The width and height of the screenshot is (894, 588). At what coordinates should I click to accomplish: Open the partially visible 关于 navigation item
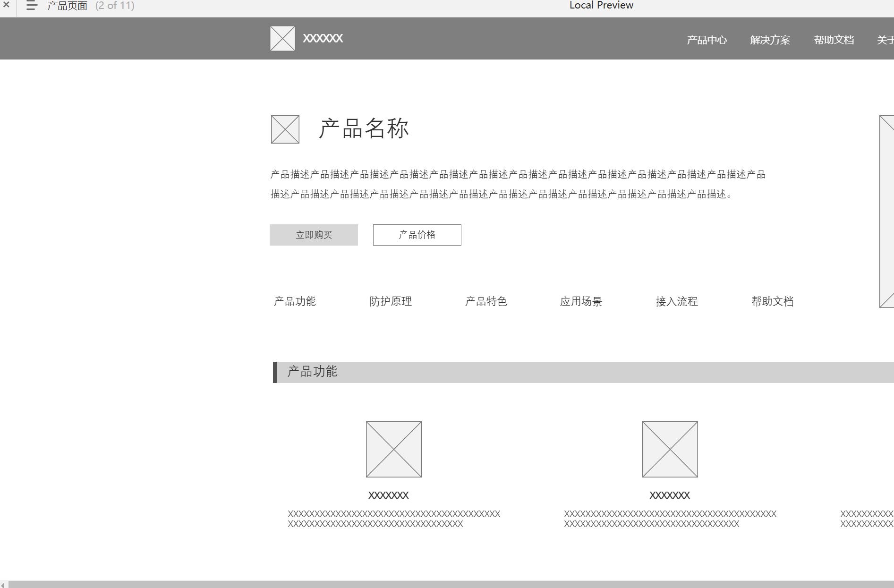885,40
